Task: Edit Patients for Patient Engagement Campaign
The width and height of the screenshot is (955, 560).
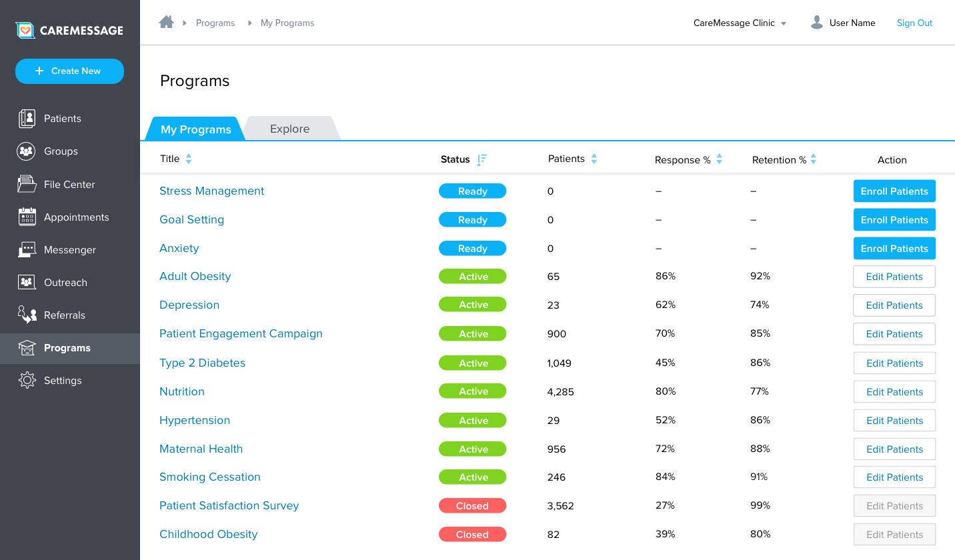Action: point(894,334)
